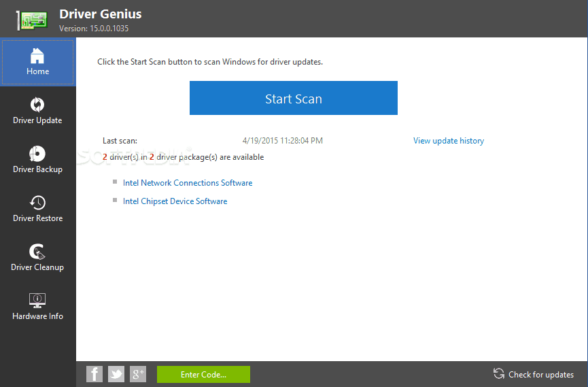The height and width of the screenshot is (387, 588).
Task: Go to Driver Backup section
Action: tap(38, 160)
